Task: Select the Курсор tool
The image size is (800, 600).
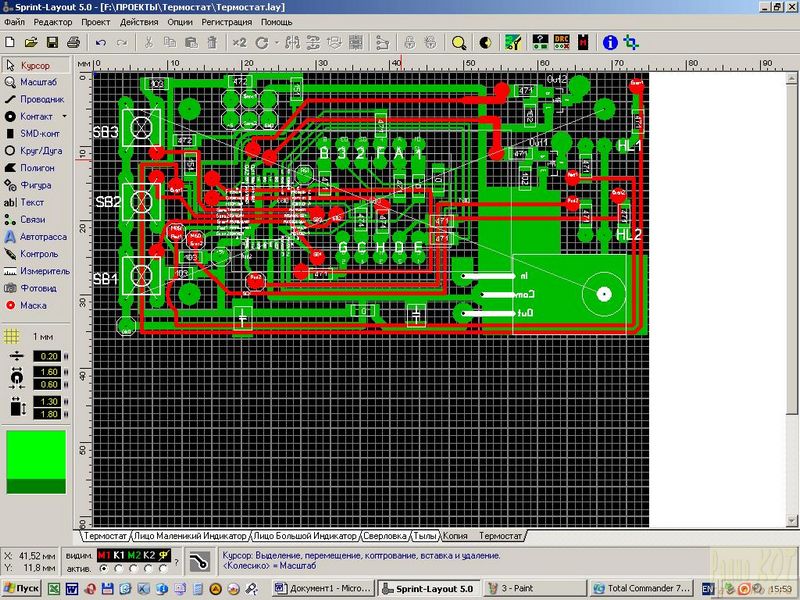Action: 36,65
